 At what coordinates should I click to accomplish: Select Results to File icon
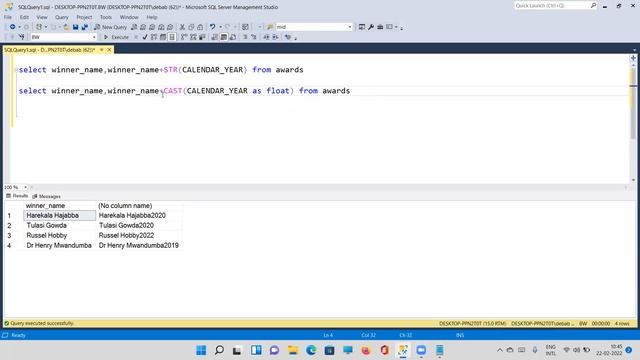pyautogui.click(x=233, y=37)
